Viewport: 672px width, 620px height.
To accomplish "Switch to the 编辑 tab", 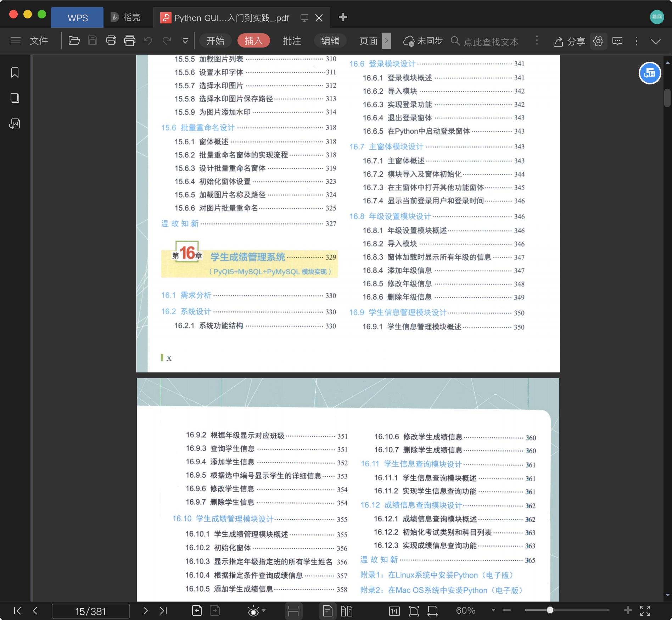I will 330,41.
